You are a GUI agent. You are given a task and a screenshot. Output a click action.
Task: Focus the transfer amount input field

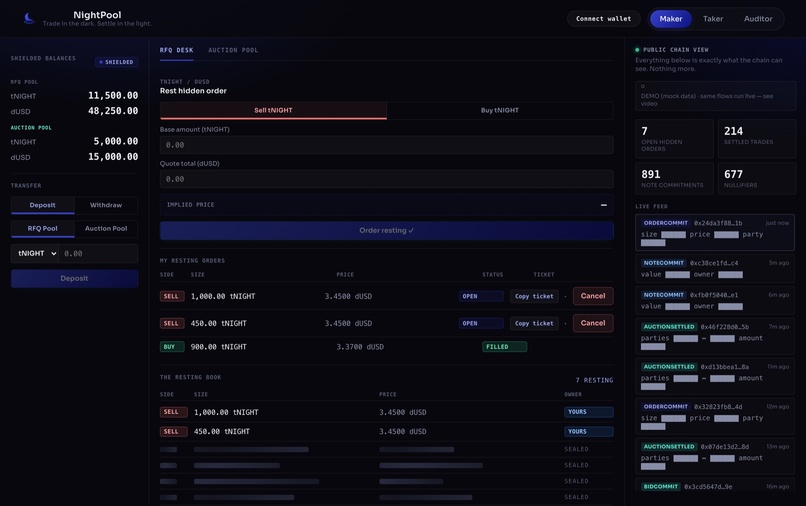[x=98, y=254]
